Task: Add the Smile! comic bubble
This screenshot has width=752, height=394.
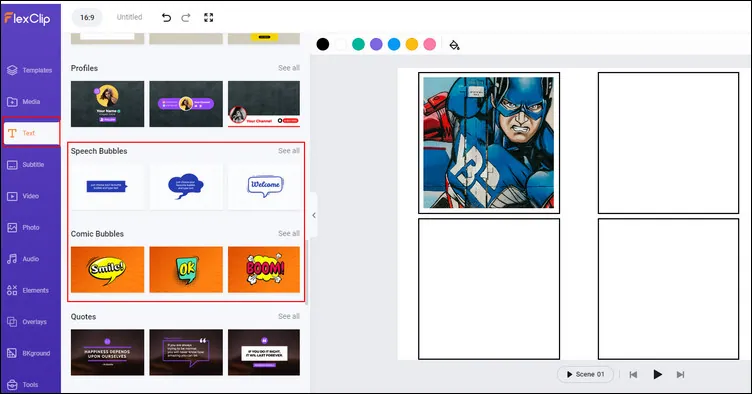Action: [107, 269]
